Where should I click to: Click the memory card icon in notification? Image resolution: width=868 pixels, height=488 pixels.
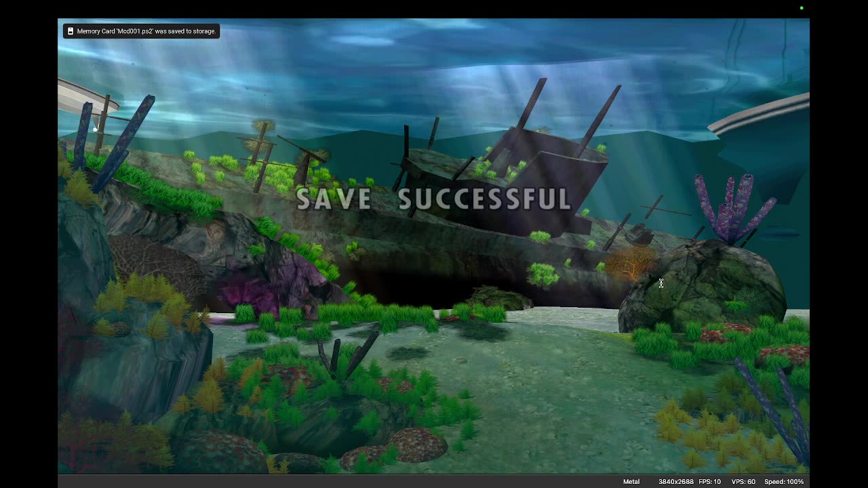point(71,31)
